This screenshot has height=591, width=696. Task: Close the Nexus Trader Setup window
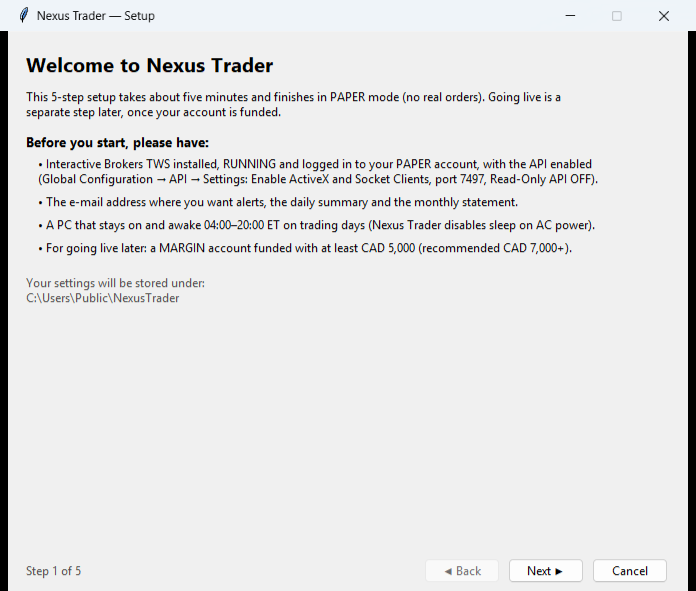coord(664,16)
